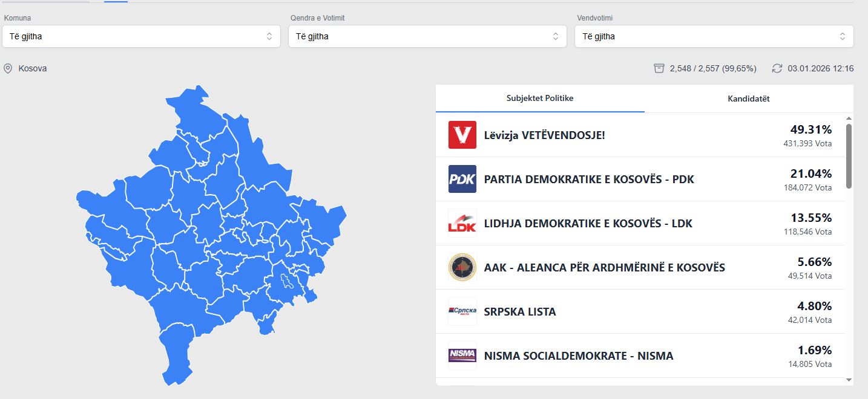868x399 pixels.
Task: Click the party list scrollbar thumb
Action: 849,155
